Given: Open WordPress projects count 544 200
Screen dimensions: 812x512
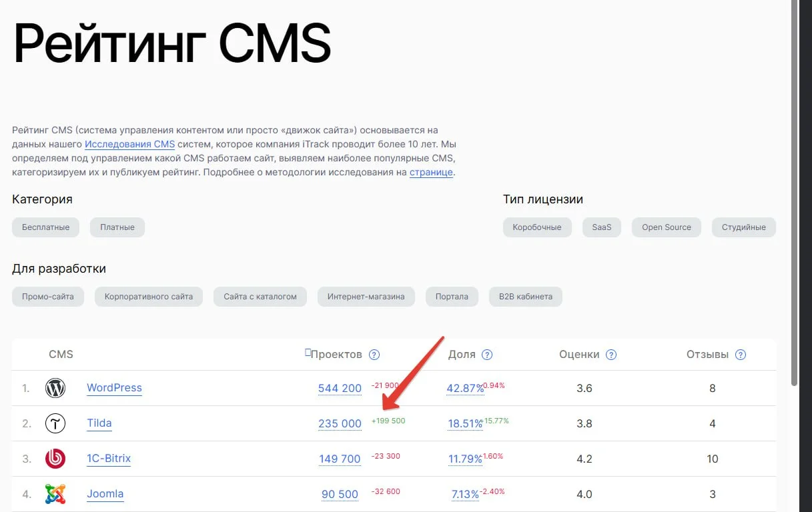Looking at the screenshot, I should 340,389.
